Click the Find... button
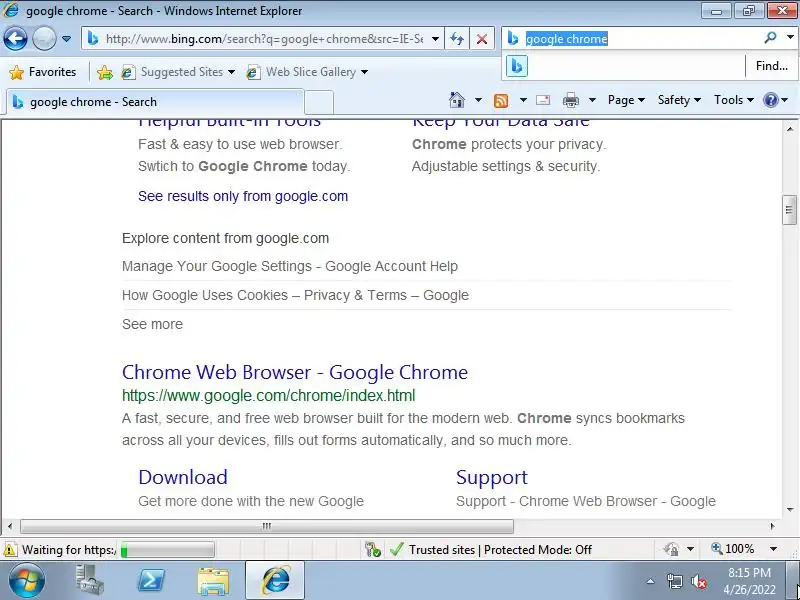This screenshot has height=600, width=800. (x=771, y=66)
